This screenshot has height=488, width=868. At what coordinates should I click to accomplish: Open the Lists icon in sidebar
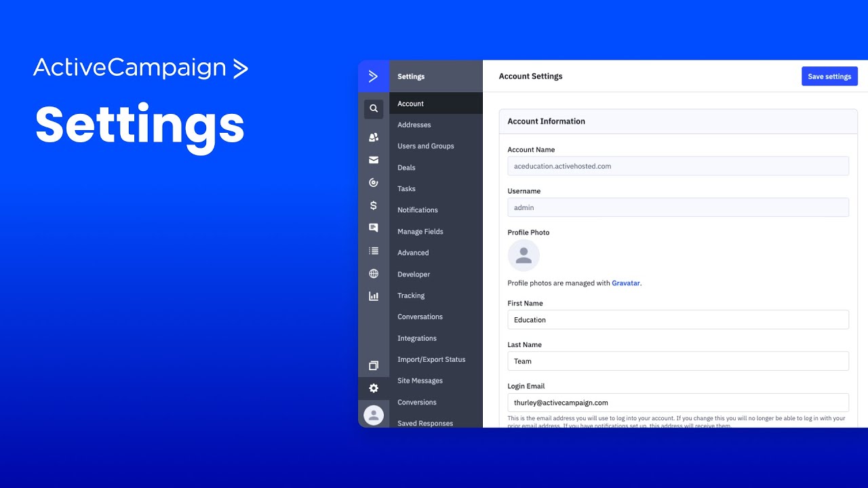click(x=374, y=251)
